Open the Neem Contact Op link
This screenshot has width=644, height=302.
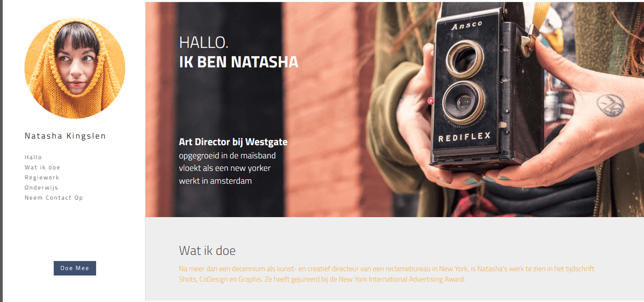pos(54,198)
